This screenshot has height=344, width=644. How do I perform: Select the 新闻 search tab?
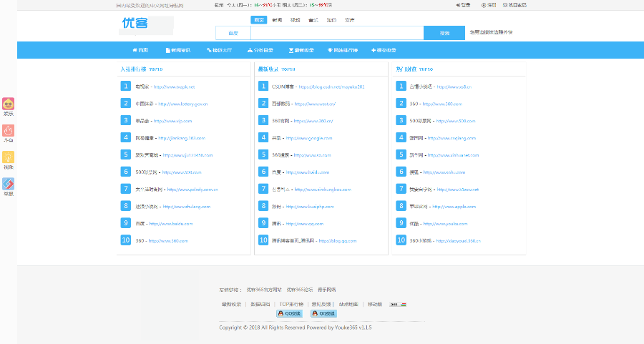pos(277,20)
